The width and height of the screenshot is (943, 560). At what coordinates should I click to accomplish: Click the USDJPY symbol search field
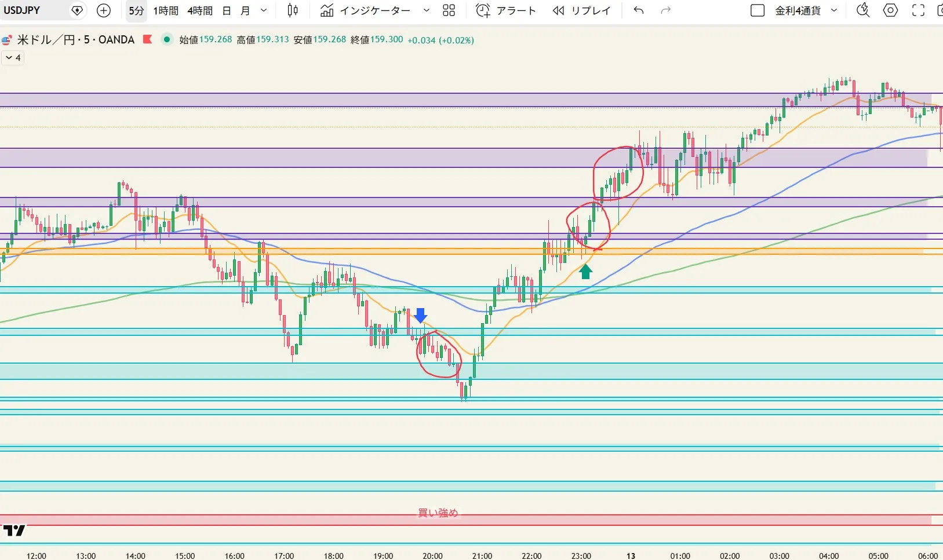[35, 10]
